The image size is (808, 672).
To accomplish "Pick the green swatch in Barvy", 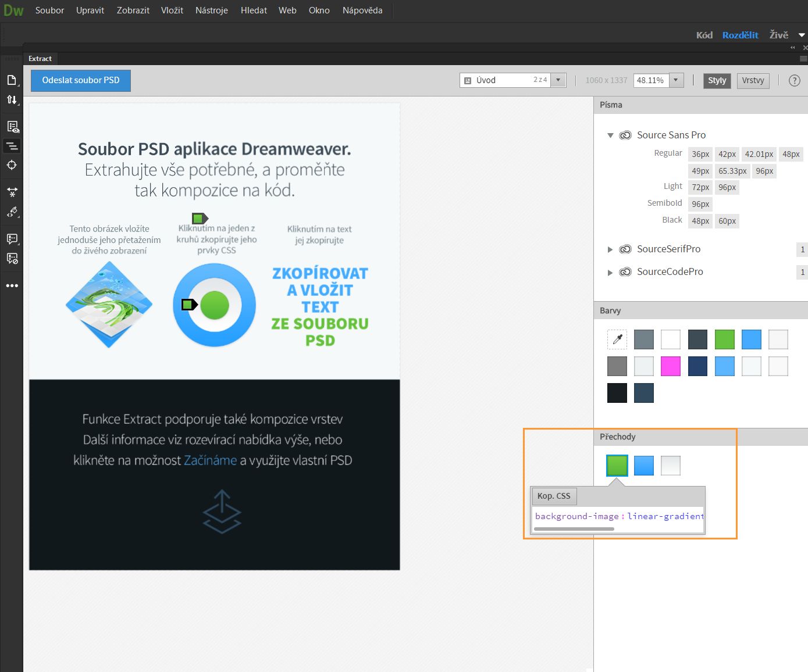I will (x=725, y=339).
